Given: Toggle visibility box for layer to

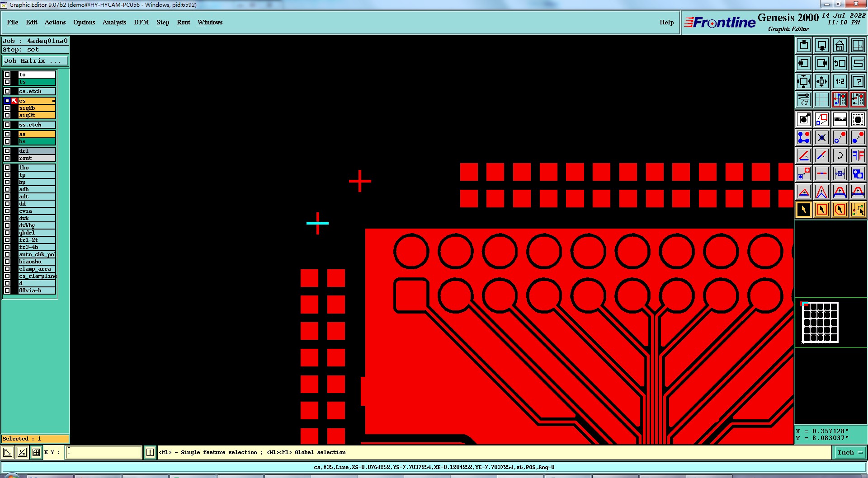Looking at the screenshot, I should click(x=7, y=75).
